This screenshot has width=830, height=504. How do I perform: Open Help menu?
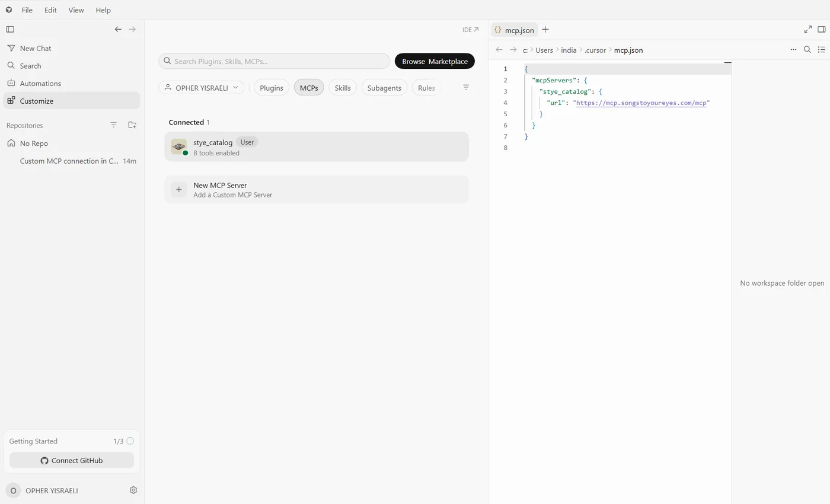click(x=103, y=10)
